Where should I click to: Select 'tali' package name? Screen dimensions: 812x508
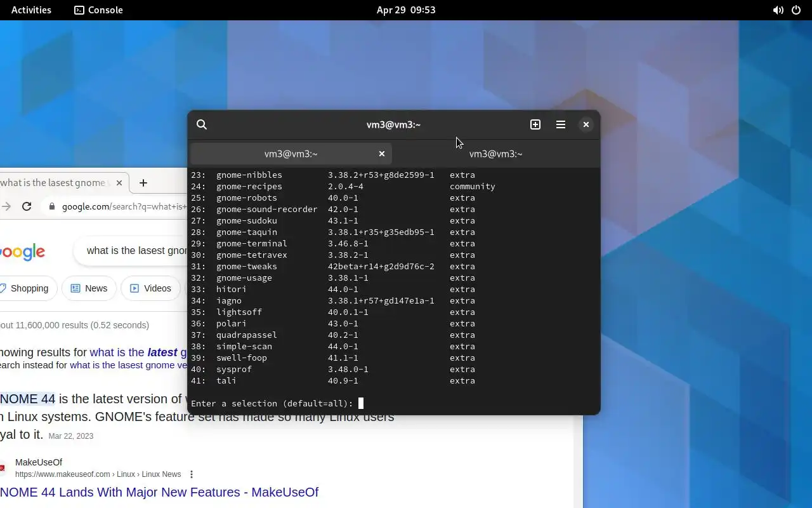coord(226,380)
